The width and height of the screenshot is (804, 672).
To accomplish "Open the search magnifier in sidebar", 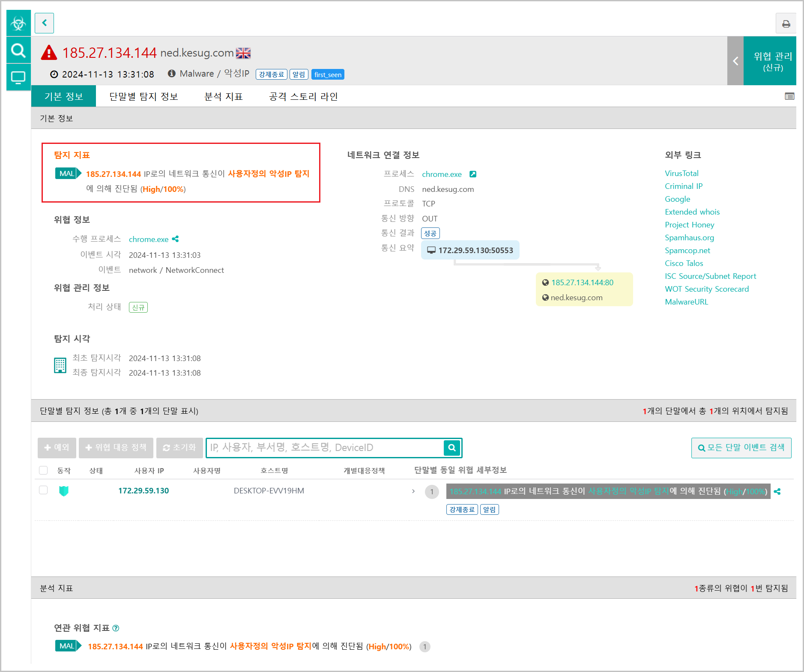I will click(x=18, y=51).
